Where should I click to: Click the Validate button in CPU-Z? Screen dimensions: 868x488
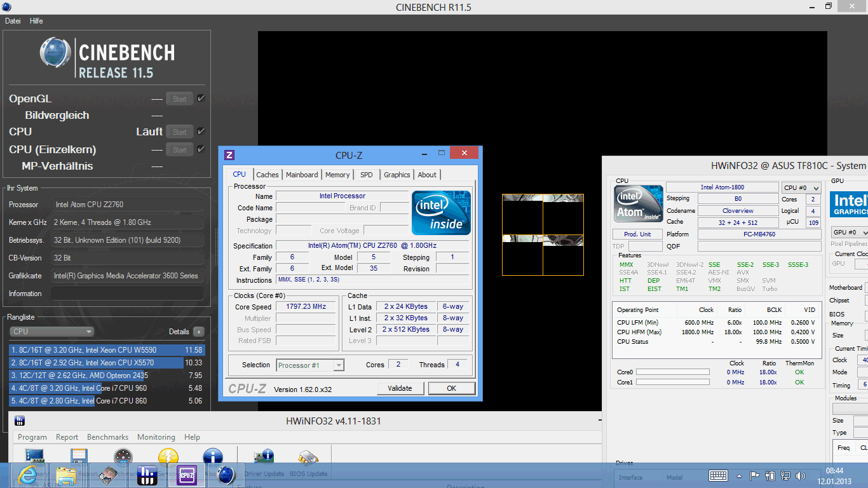400,388
